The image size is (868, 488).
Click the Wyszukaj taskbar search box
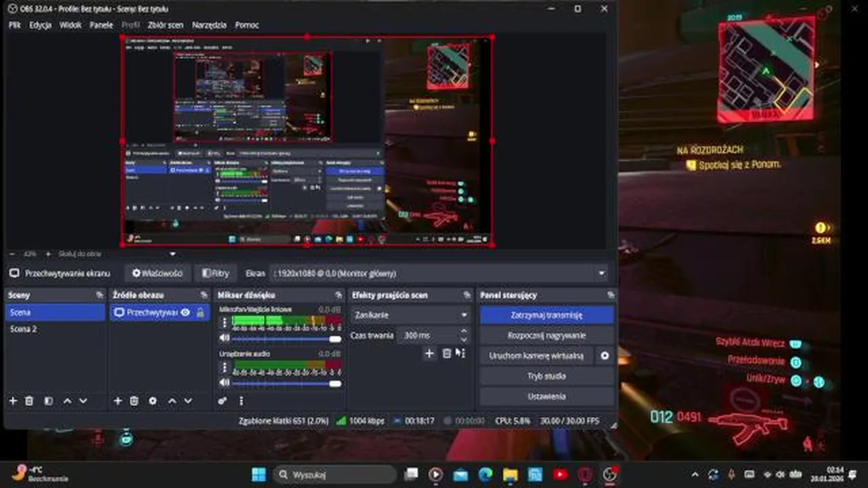pyautogui.click(x=336, y=474)
